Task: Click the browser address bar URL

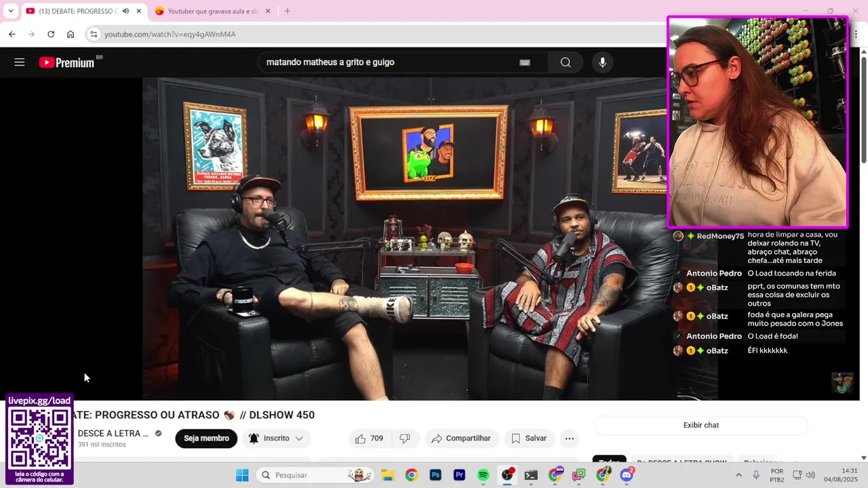Action: click(170, 34)
